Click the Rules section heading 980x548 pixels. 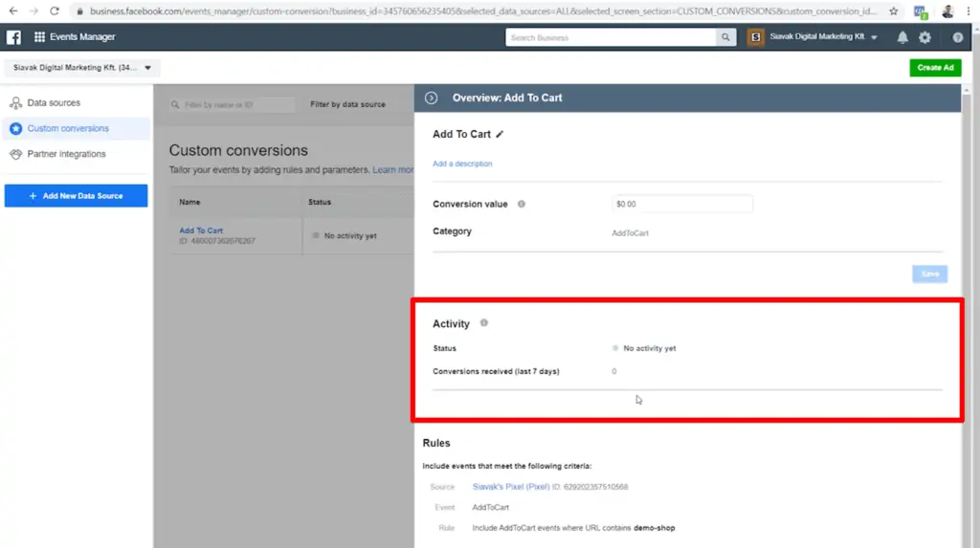coord(436,443)
